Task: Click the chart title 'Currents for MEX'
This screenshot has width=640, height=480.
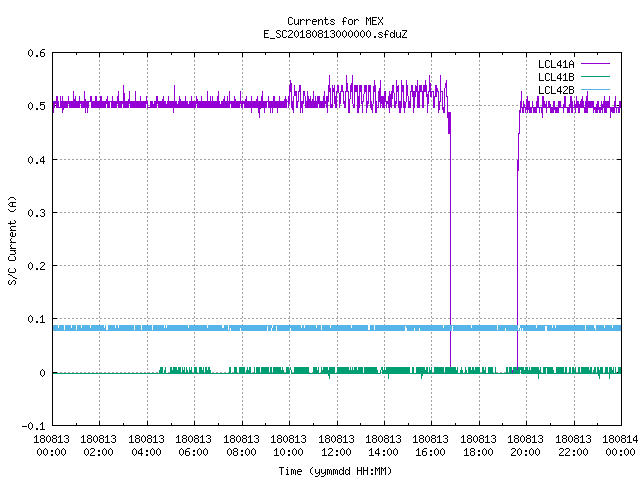Action: click(335, 21)
